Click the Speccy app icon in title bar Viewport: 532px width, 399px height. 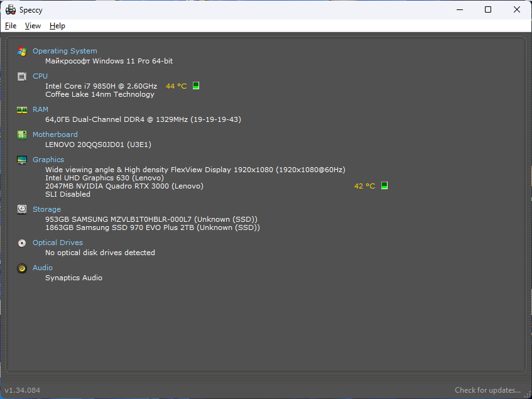11,10
